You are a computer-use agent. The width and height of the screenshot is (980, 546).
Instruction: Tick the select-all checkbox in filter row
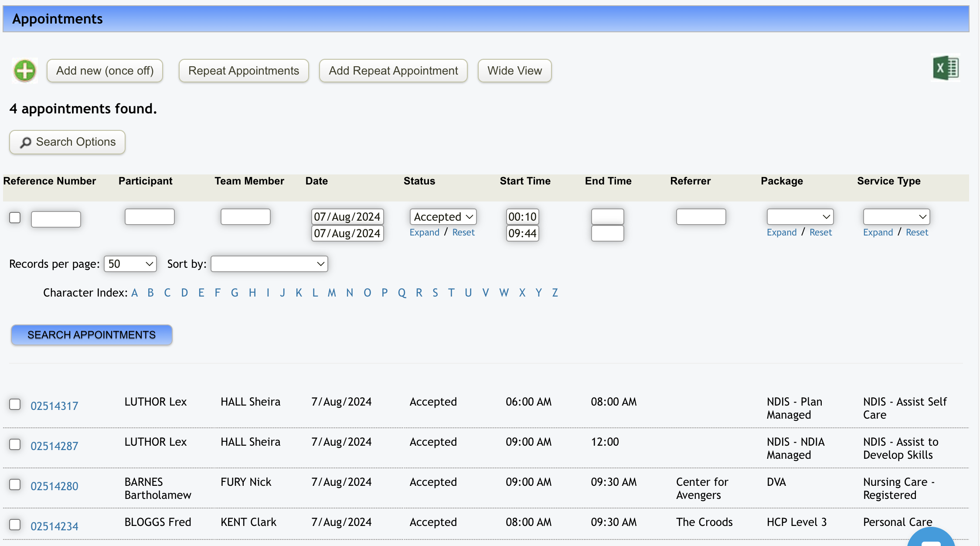15,218
